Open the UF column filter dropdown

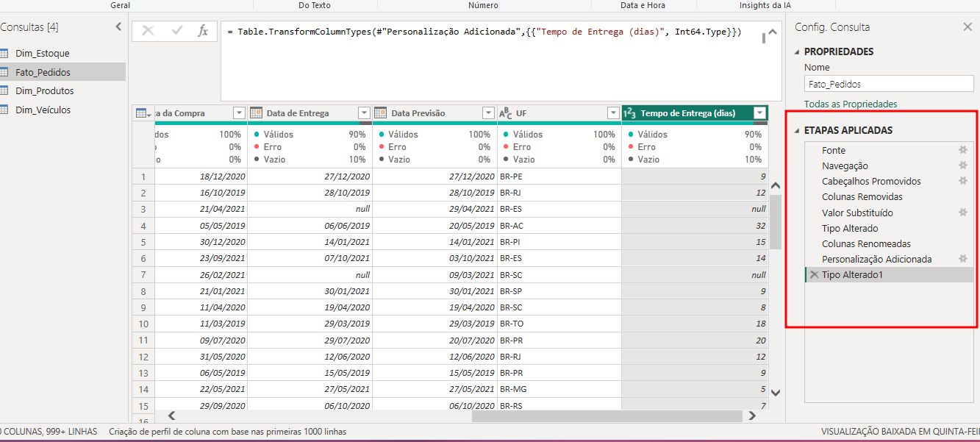click(613, 113)
